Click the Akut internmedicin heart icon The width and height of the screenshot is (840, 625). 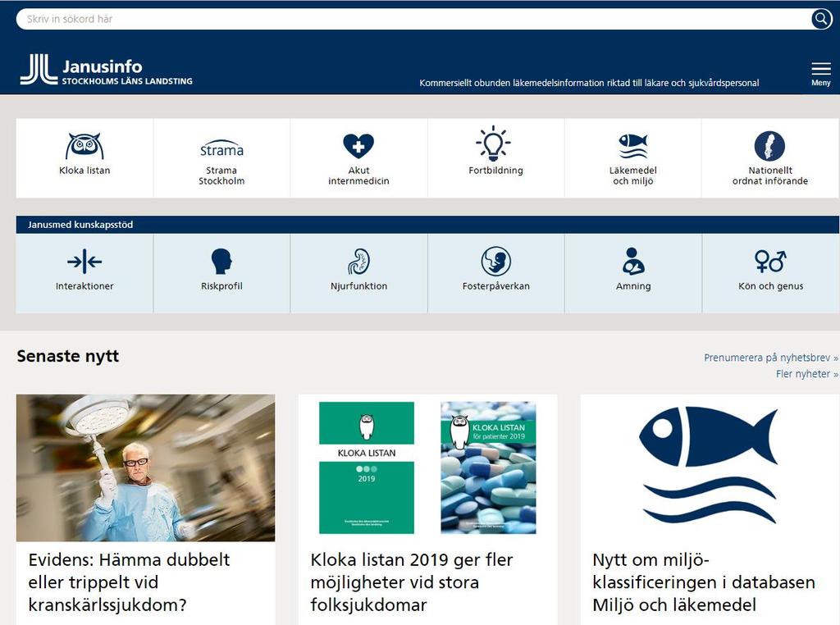(358, 146)
